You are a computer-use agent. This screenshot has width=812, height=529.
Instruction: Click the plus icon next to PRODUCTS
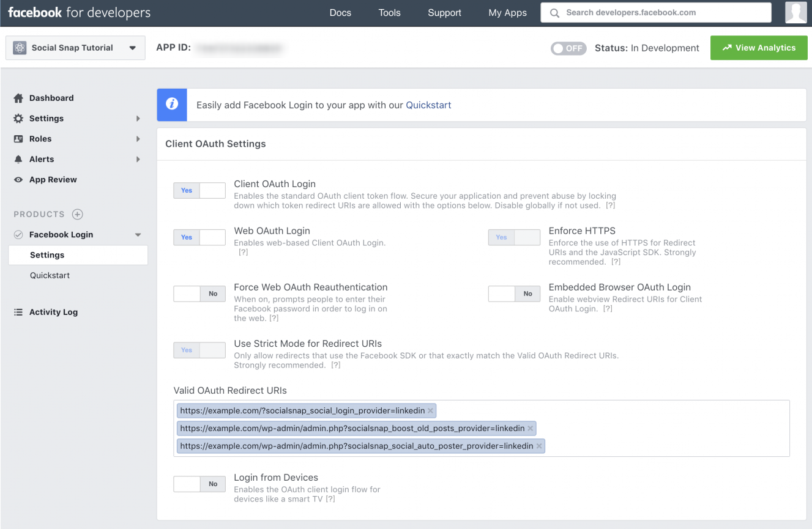tap(76, 214)
